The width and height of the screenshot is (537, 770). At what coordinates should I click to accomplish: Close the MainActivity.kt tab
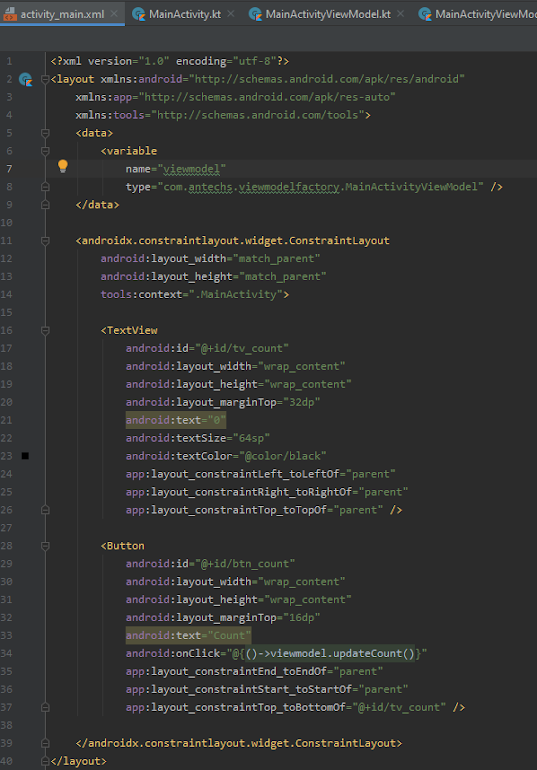[x=231, y=14]
